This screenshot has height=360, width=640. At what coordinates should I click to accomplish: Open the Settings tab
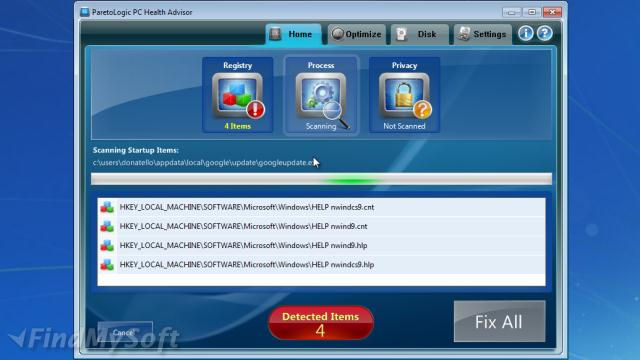tap(483, 34)
